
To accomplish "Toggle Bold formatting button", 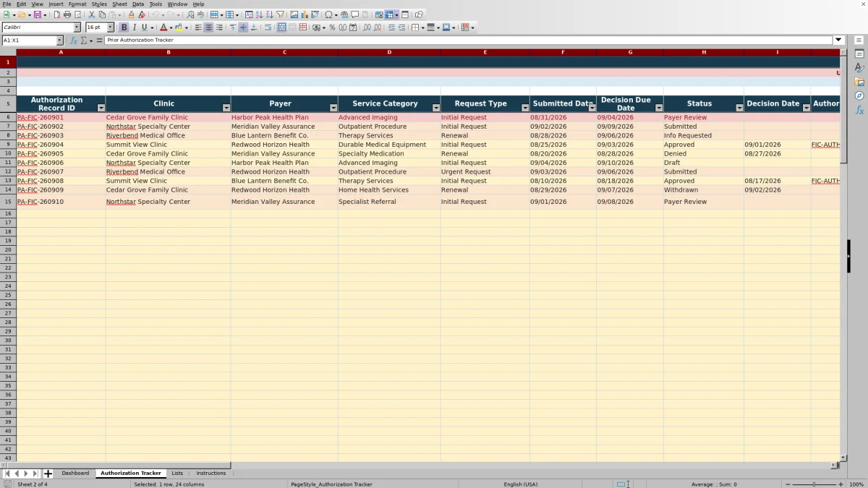I will [x=124, y=27].
